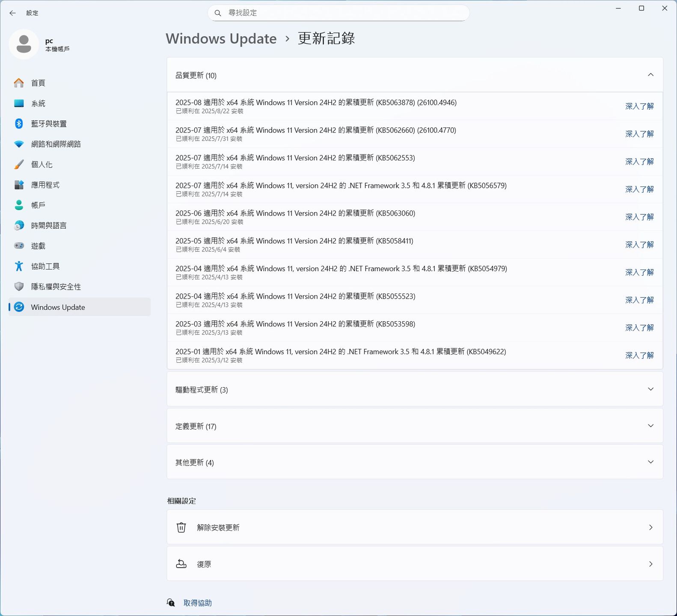
Task: Open 應用程式 in sidebar
Action: [x=80, y=185]
